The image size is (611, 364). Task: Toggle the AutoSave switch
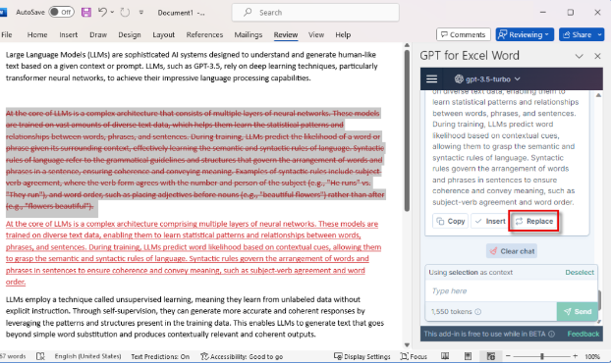(x=62, y=12)
